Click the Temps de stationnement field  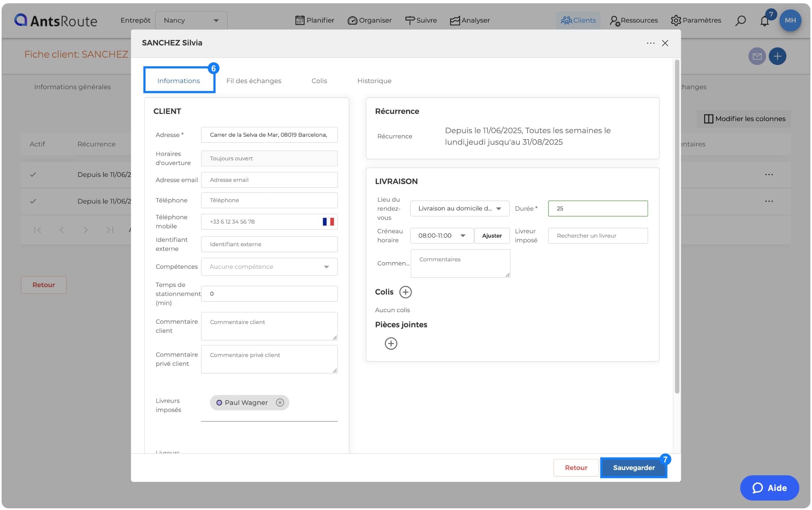point(269,294)
